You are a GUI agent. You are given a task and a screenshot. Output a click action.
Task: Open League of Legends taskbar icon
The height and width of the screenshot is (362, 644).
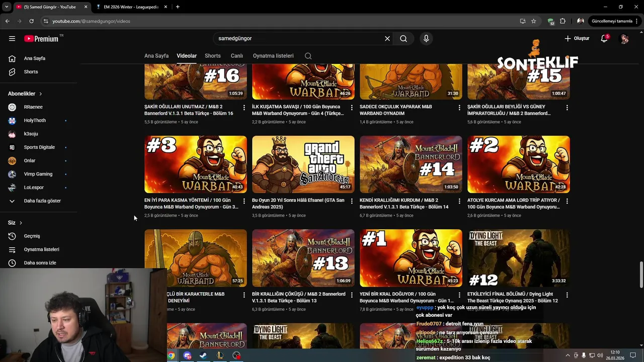point(220,355)
